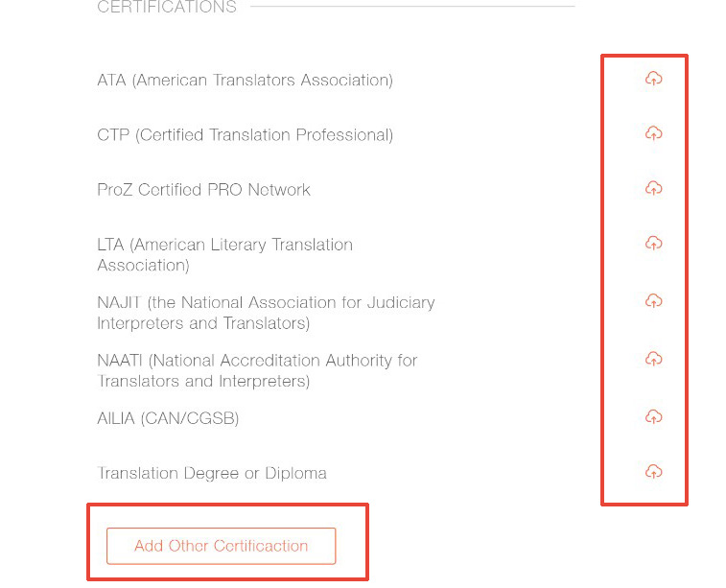Select the ProZ Certified PRO Network entry
The width and height of the screenshot is (726, 588).
[203, 190]
